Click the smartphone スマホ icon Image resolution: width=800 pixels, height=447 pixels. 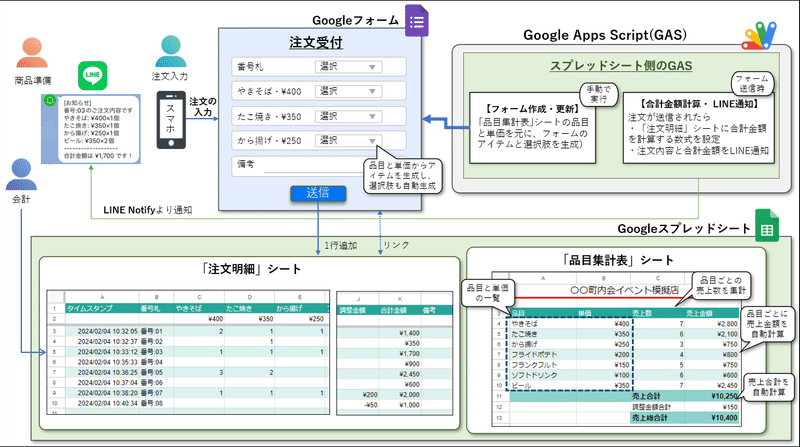(x=171, y=120)
